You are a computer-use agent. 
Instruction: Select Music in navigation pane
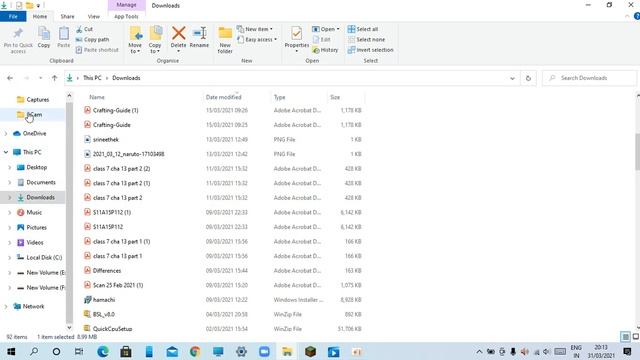(x=34, y=212)
